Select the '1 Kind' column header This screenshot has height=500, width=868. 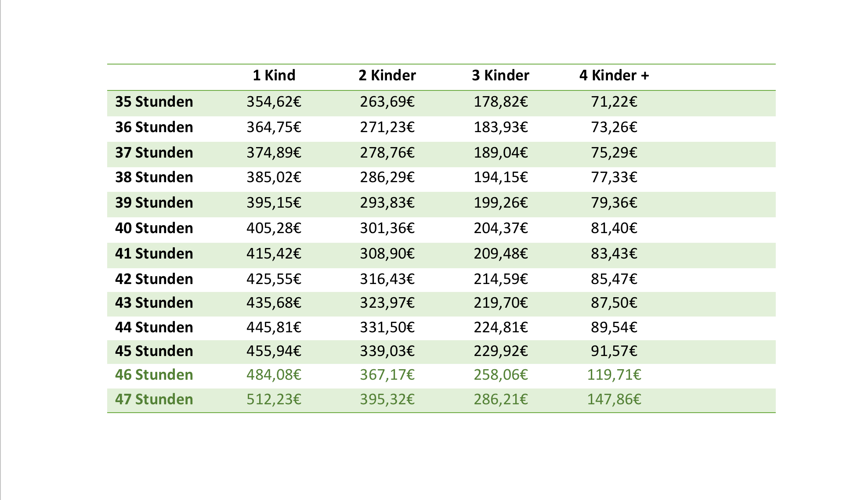274,76
